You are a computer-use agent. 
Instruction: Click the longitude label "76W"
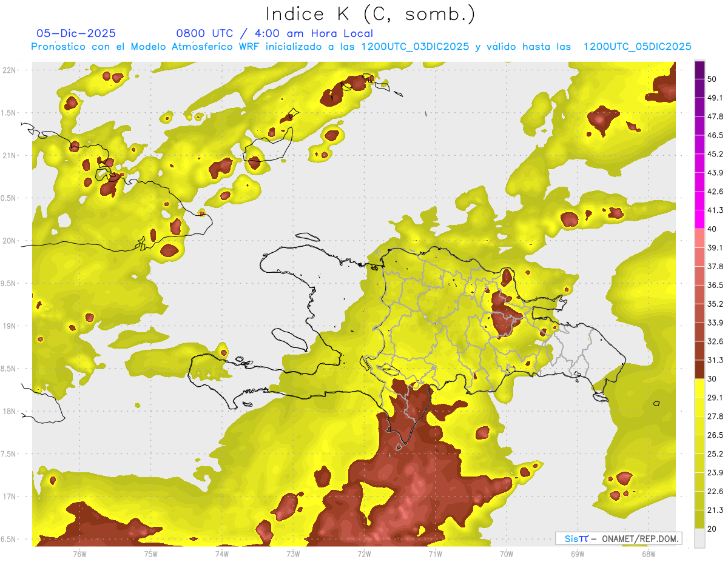79,554
